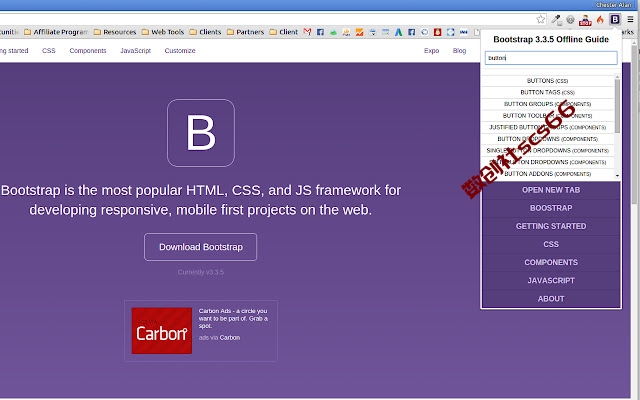Open Blog link in navbar
The image size is (640, 400).
coord(459,51)
